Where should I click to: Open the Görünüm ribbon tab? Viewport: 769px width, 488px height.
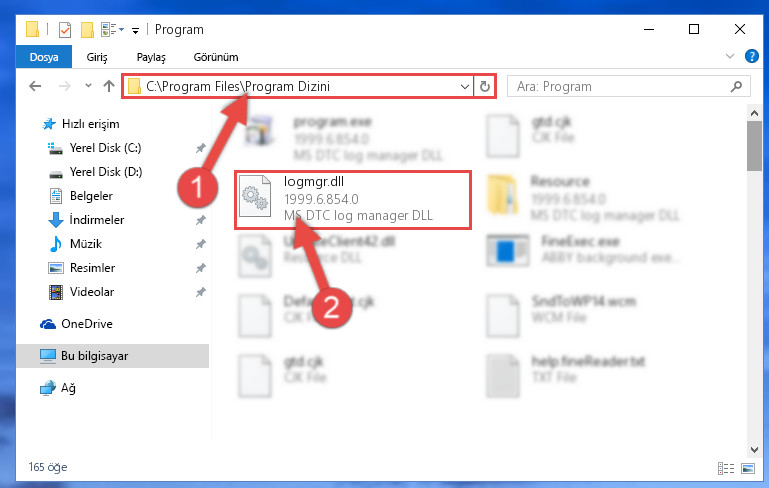(216, 57)
